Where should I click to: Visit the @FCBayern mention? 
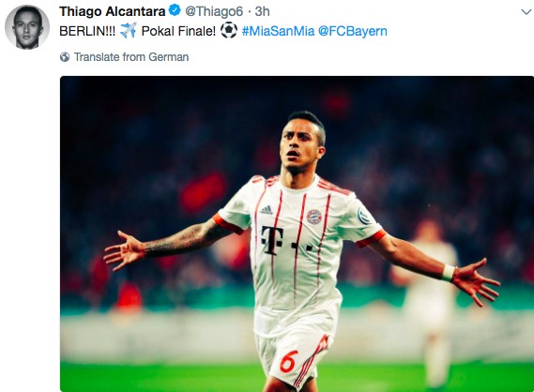coord(353,31)
